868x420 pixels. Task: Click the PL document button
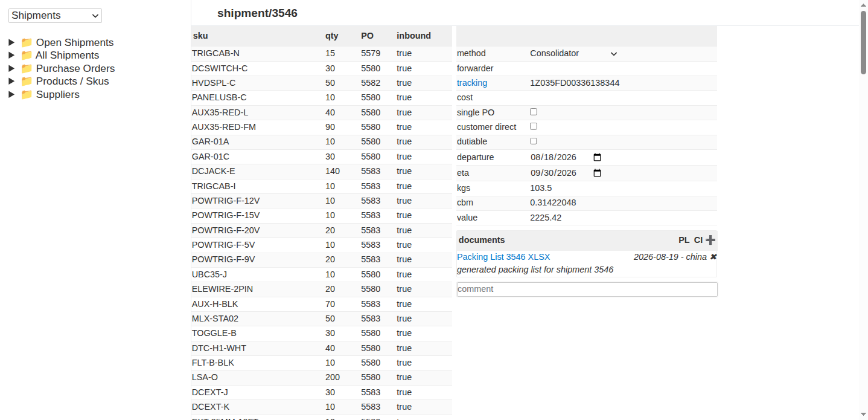(x=684, y=240)
